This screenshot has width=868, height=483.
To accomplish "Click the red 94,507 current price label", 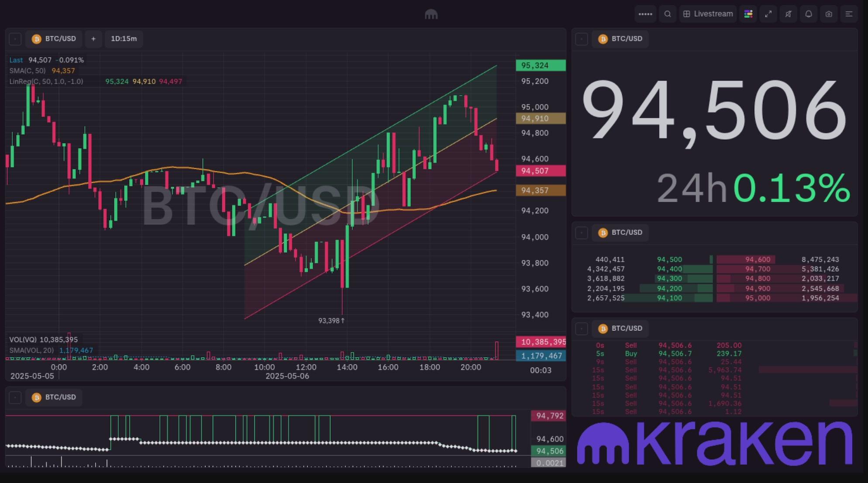I will 541,171.
